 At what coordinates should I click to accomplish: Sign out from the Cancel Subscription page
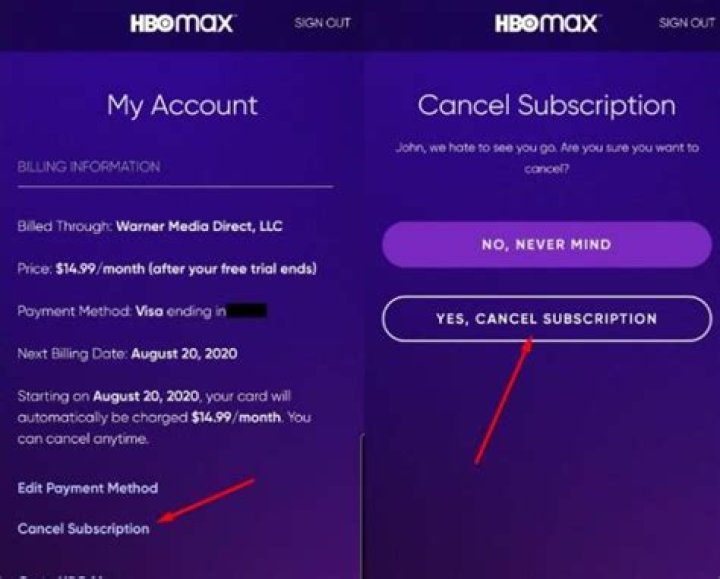pos(686,23)
